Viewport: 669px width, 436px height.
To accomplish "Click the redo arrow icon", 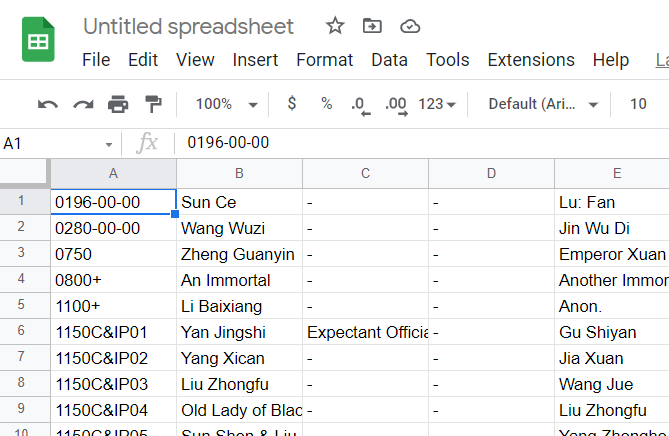I will pyautogui.click(x=83, y=104).
